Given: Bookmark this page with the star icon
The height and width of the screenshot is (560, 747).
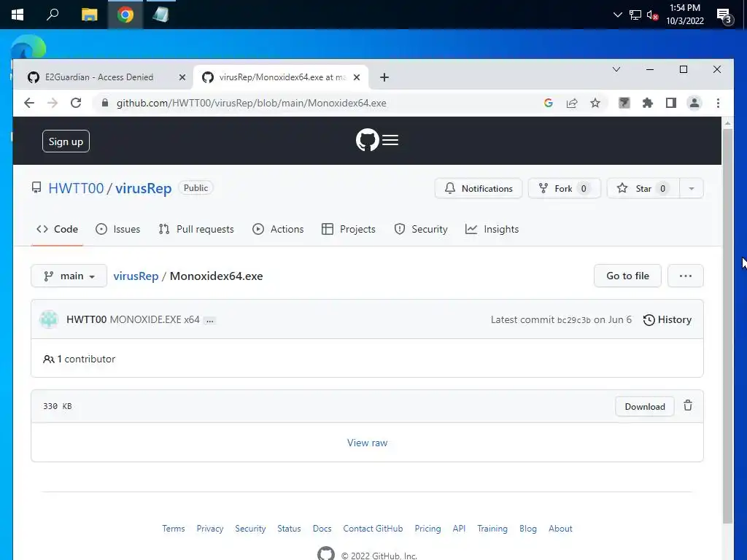Looking at the screenshot, I should pyautogui.click(x=595, y=103).
